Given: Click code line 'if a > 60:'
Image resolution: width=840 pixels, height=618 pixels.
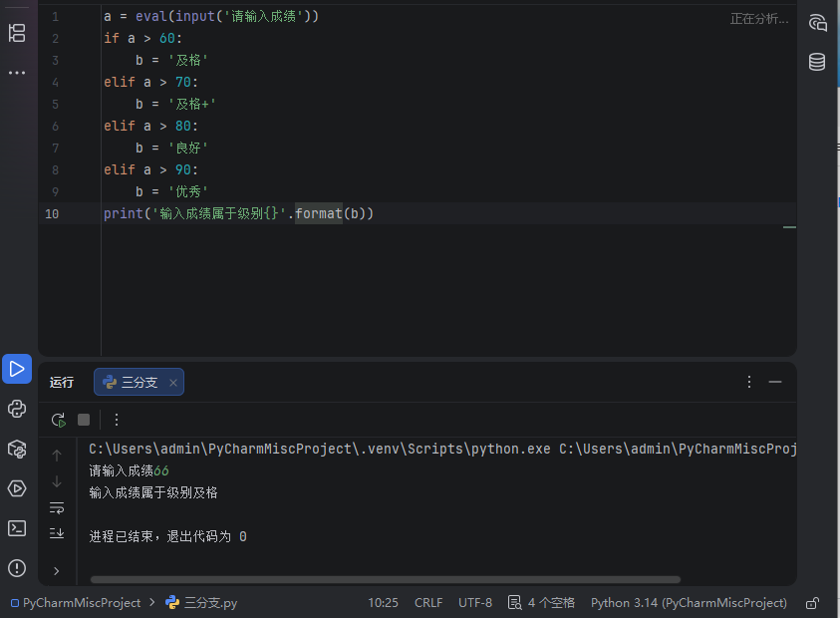Looking at the screenshot, I should coord(143,38).
